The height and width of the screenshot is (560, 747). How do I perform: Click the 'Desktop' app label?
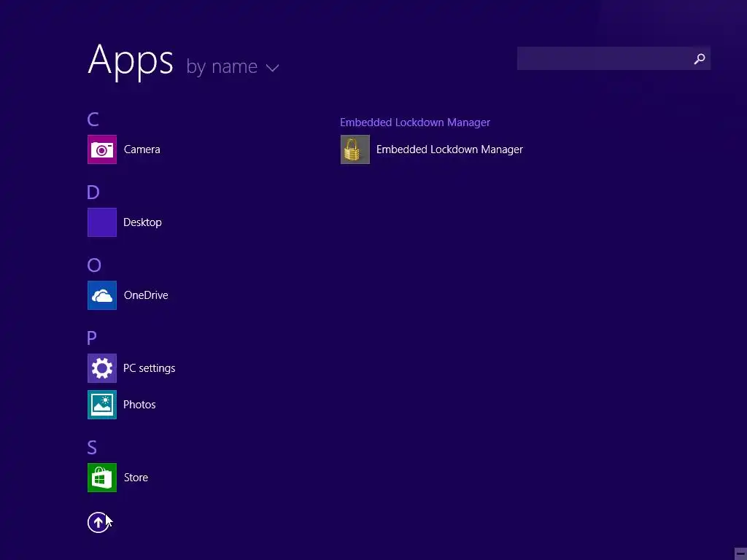point(142,222)
